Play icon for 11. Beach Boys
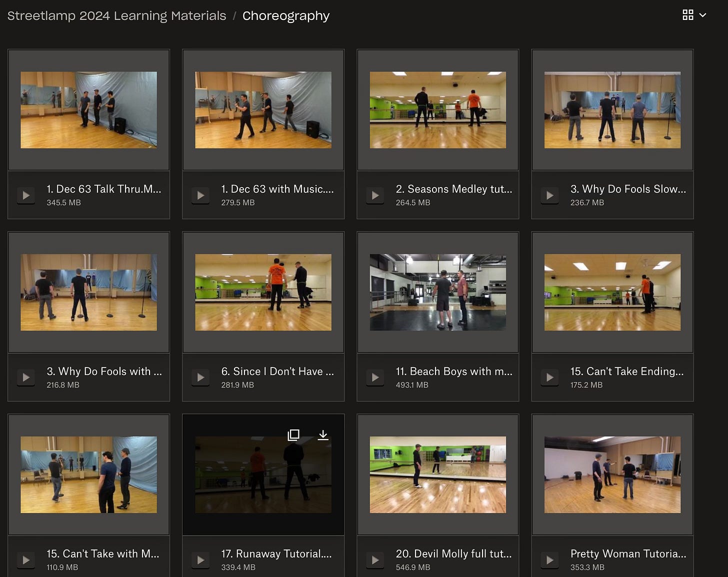728x577 pixels. pos(375,377)
